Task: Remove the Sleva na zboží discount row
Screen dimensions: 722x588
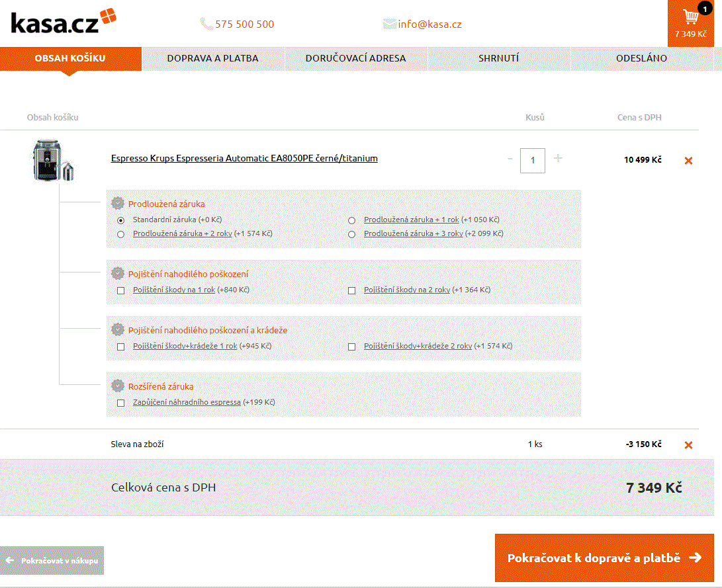Action: click(x=688, y=445)
